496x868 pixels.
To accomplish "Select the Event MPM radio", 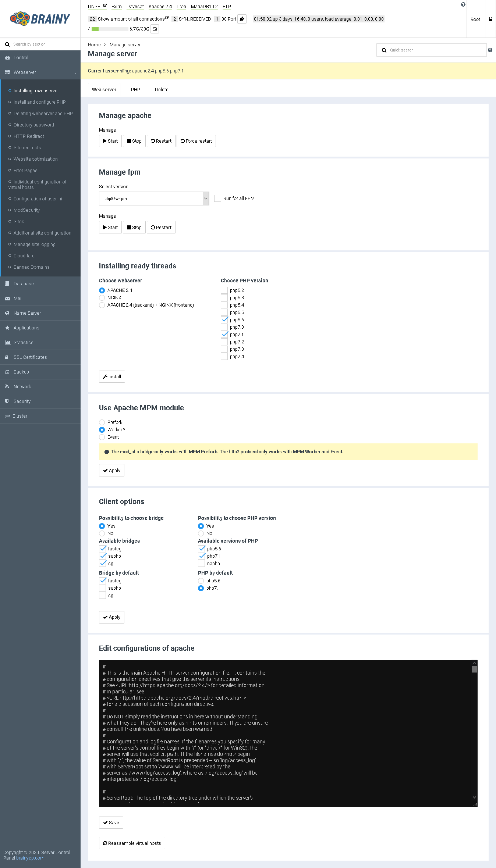I will (x=102, y=437).
